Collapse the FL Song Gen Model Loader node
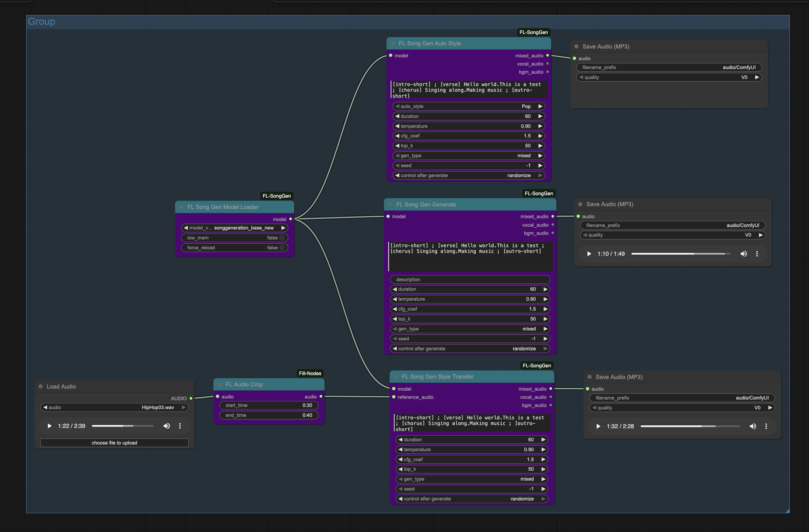The height and width of the screenshot is (532, 809). 182,207
